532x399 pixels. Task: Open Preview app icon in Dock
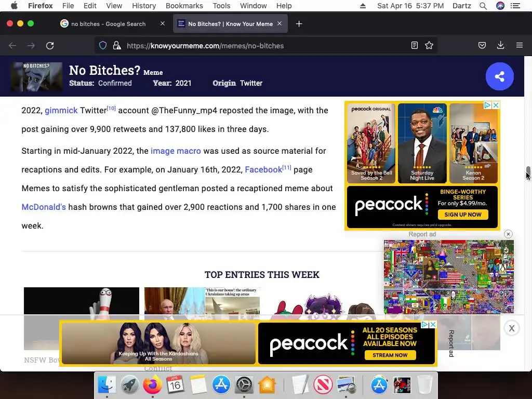[x=345, y=385]
